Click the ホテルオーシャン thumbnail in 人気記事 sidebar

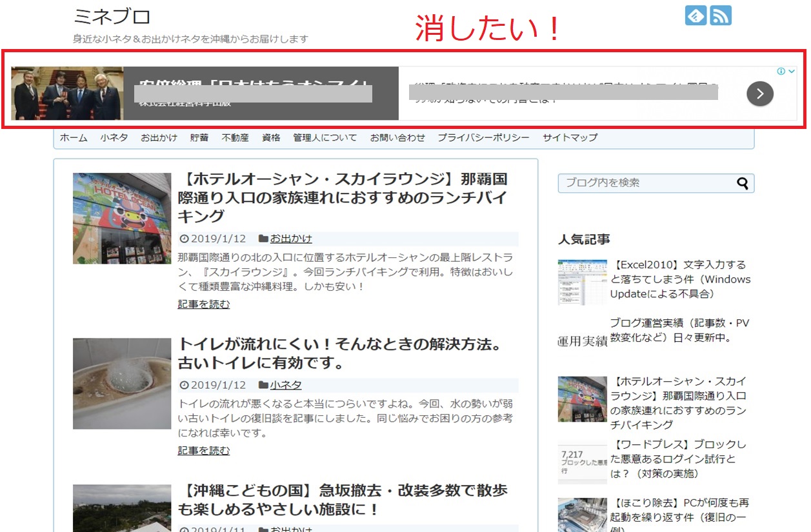pyautogui.click(x=583, y=399)
